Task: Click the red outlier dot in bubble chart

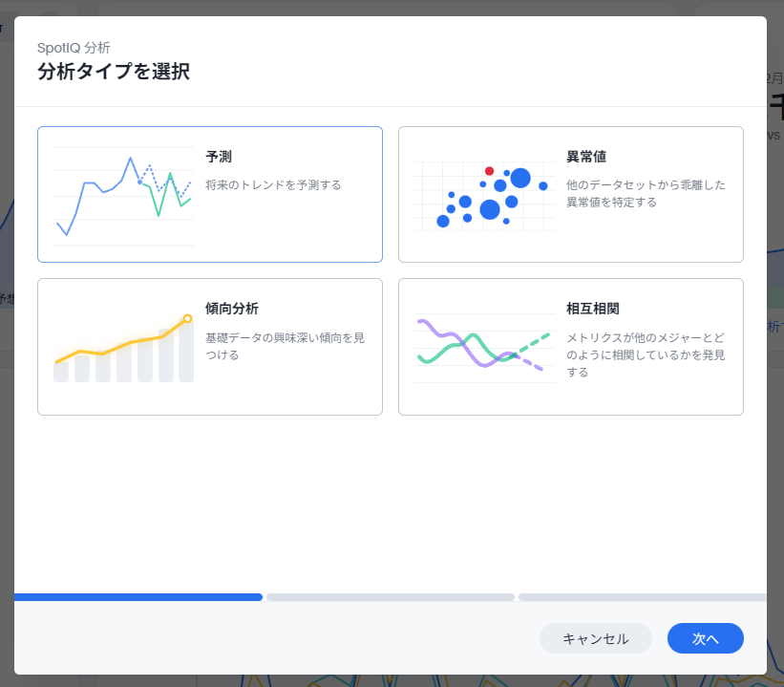Action: click(489, 171)
